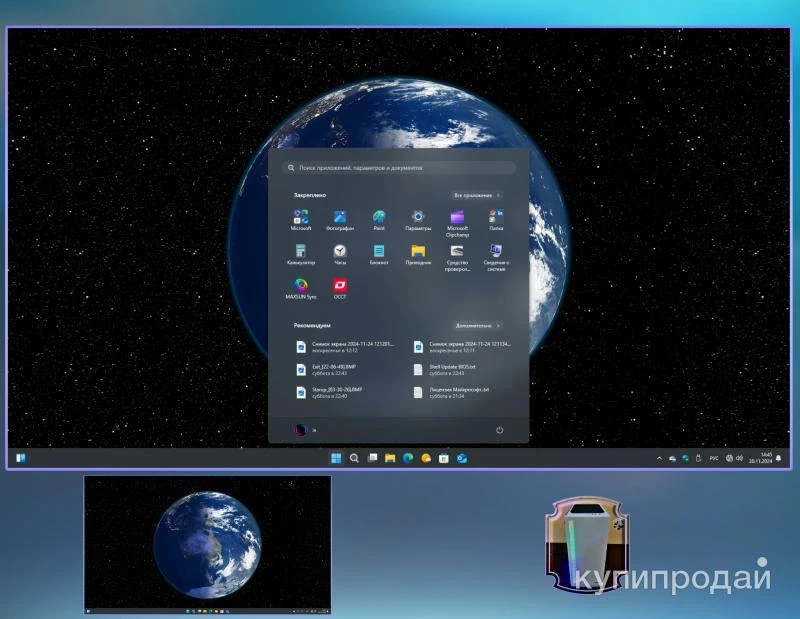The height and width of the screenshot is (619, 800).
Task: Click the Windows Start button on taskbar
Action: click(336, 458)
